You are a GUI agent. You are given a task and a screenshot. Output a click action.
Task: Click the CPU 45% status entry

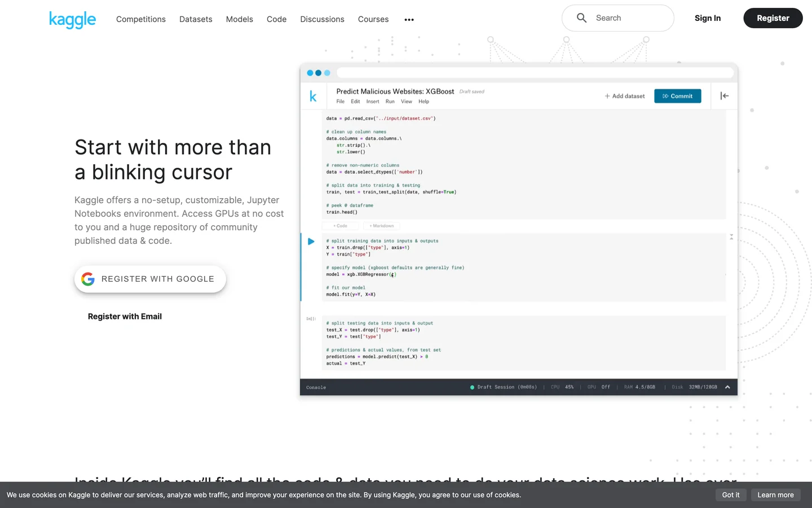[562, 387]
